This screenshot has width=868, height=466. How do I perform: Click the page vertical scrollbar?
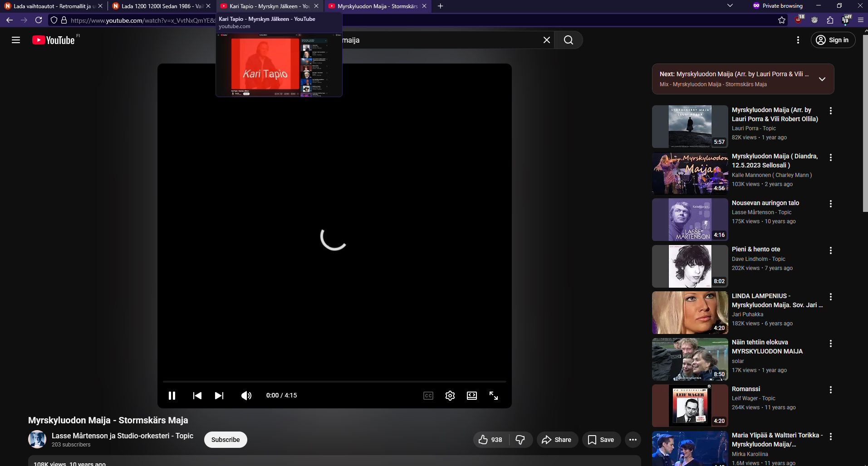coord(865,123)
